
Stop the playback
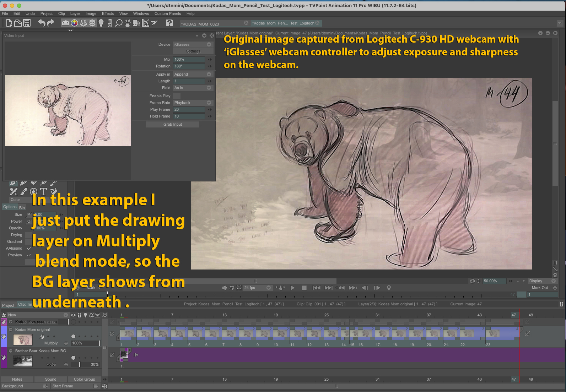[304, 288]
